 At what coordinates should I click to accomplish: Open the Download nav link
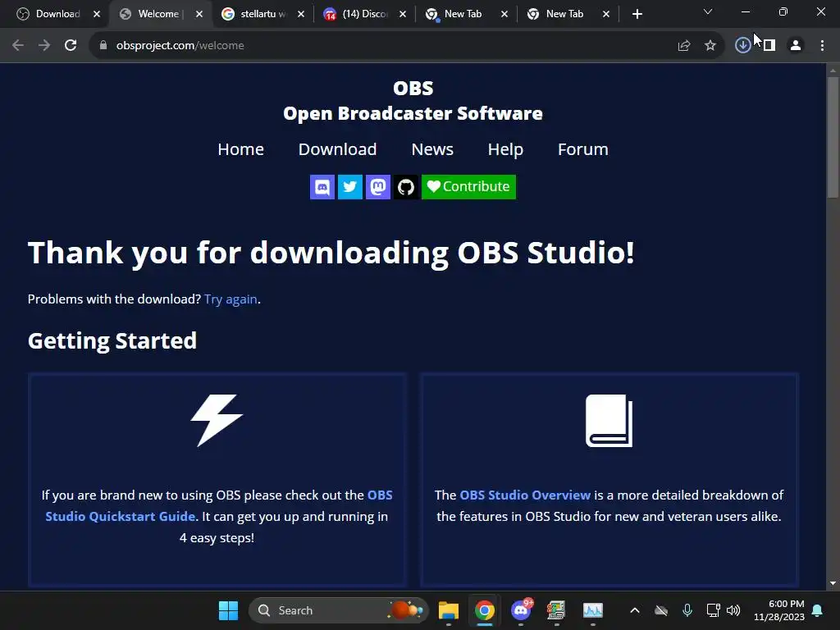point(337,149)
